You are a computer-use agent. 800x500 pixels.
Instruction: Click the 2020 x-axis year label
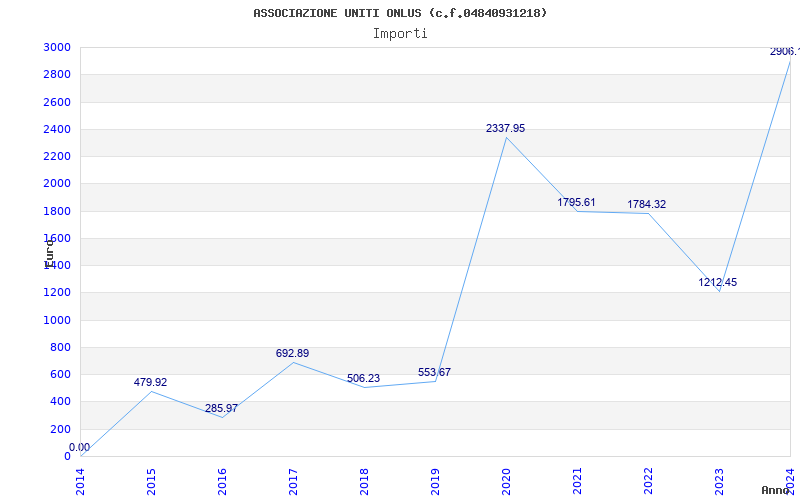[506, 482]
